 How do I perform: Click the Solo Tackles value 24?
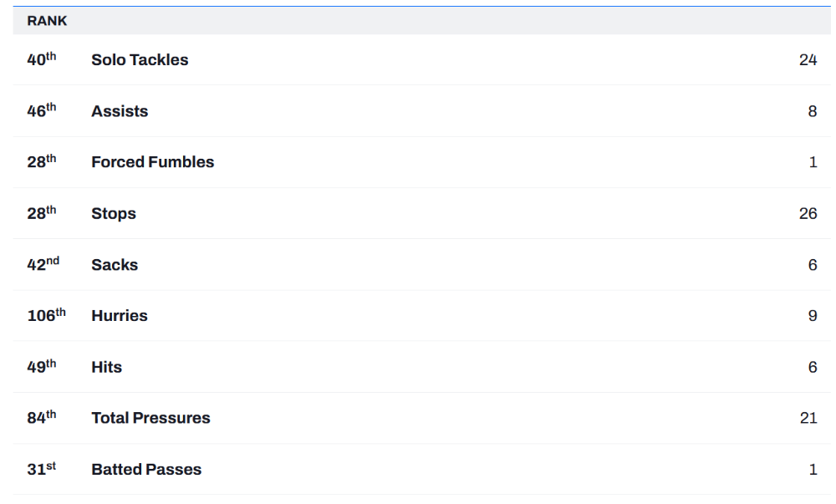(x=808, y=59)
